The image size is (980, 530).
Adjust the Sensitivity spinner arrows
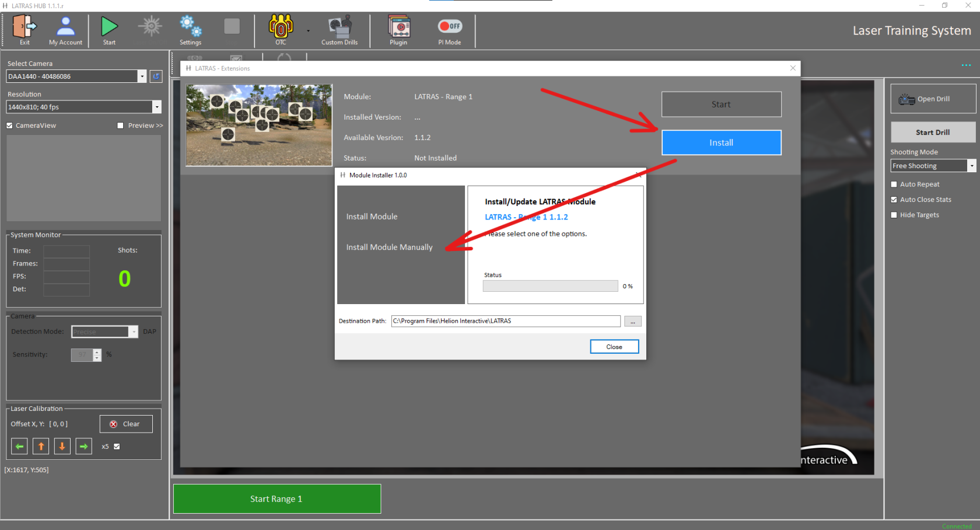click(97, 355)
